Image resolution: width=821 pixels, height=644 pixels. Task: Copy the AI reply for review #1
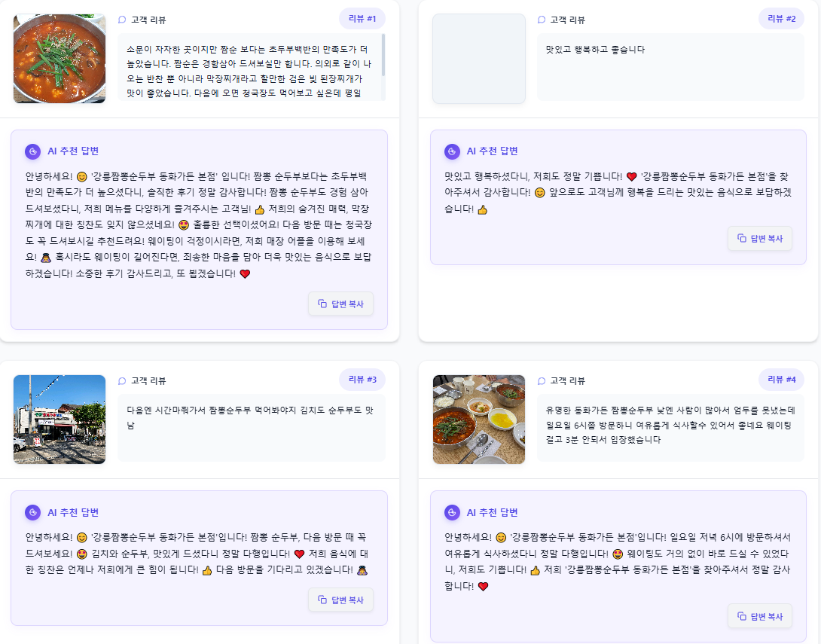[341, 304]
